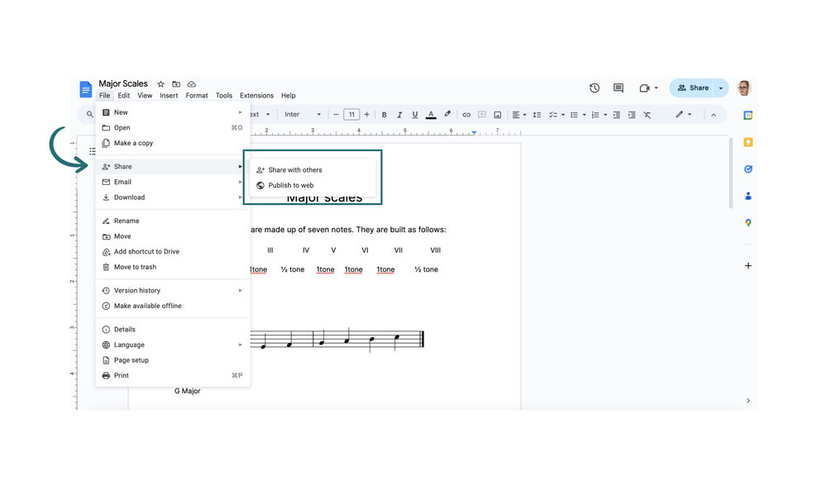Image resolution: width=827 pixels, height=504 pixels.
Task: Select Publish to web
Action: 291,185
